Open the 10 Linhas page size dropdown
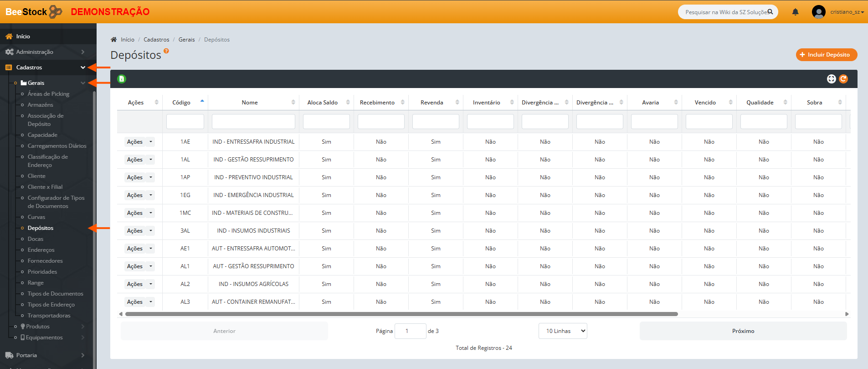This screenshot has width=868, height=369. [563, 331]
